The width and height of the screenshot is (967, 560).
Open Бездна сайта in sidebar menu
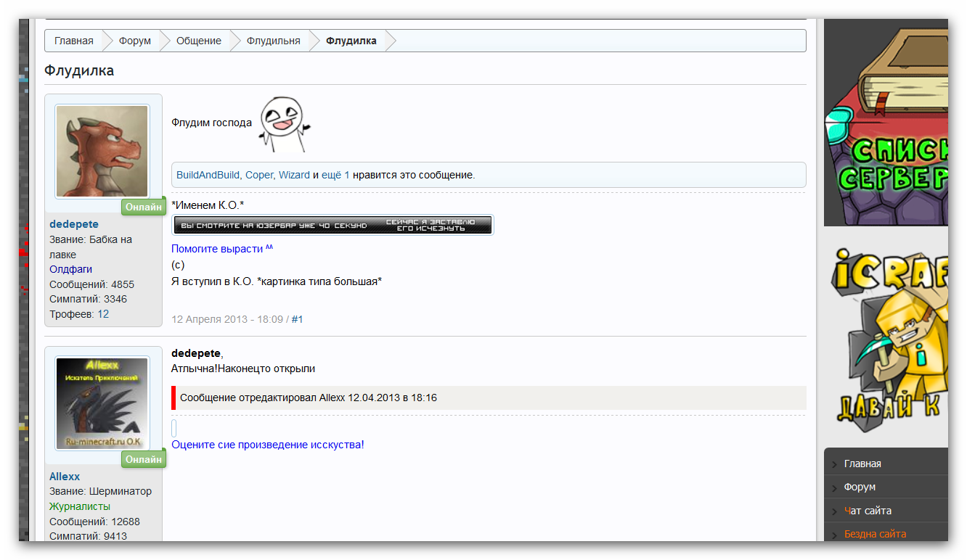point(875,534)
